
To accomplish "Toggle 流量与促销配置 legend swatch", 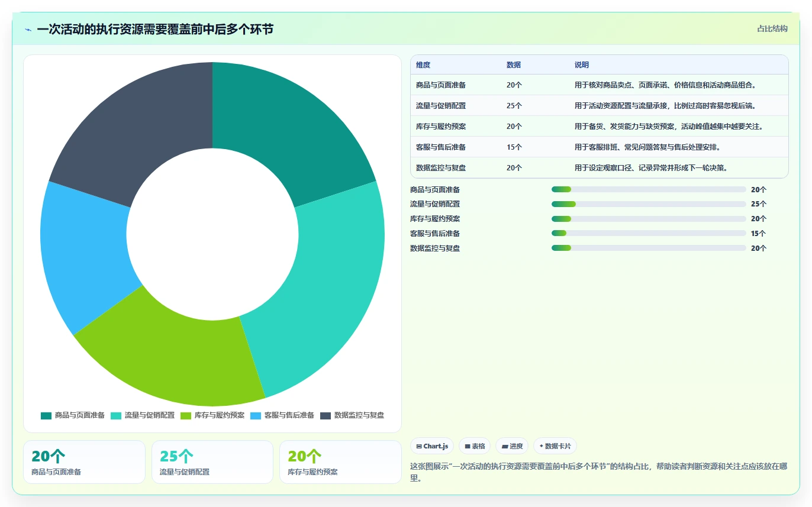I will click(116, 415).
